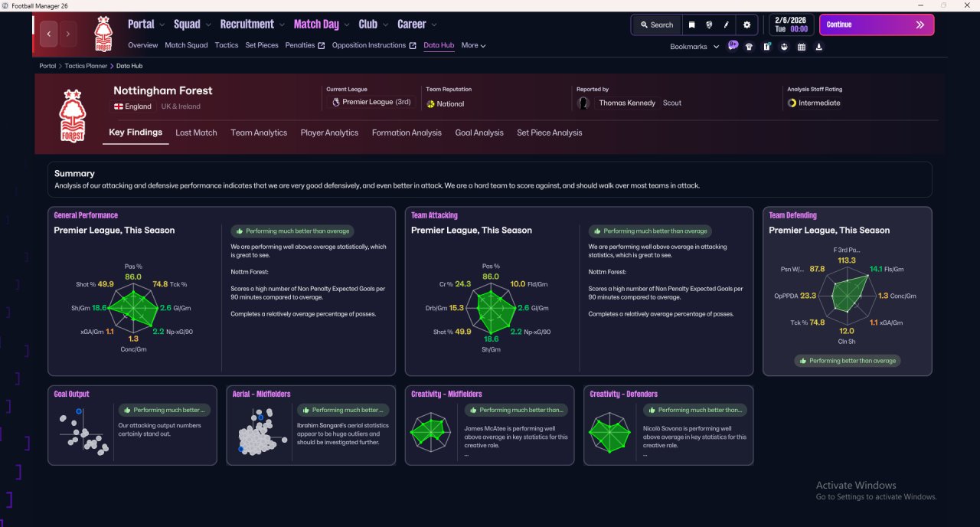Open the Search box

click(x=656, y=25)
